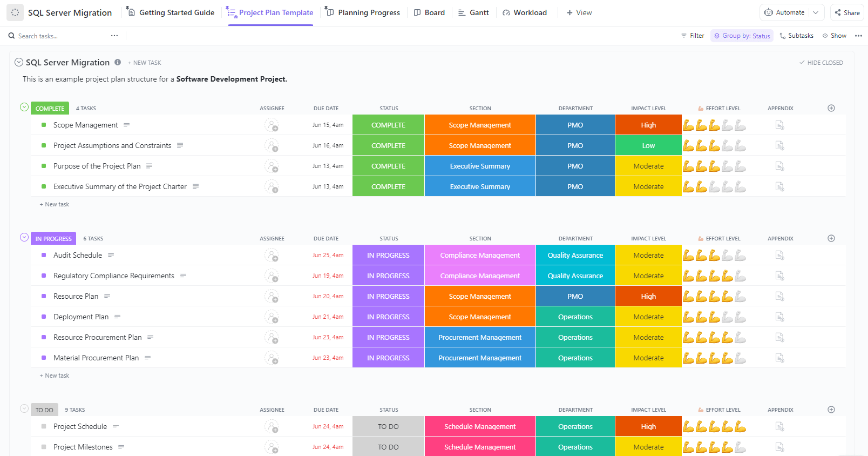Click the Search tasks input field
The height and width of the screenshot is (456, 868).
tap(59, 36)
